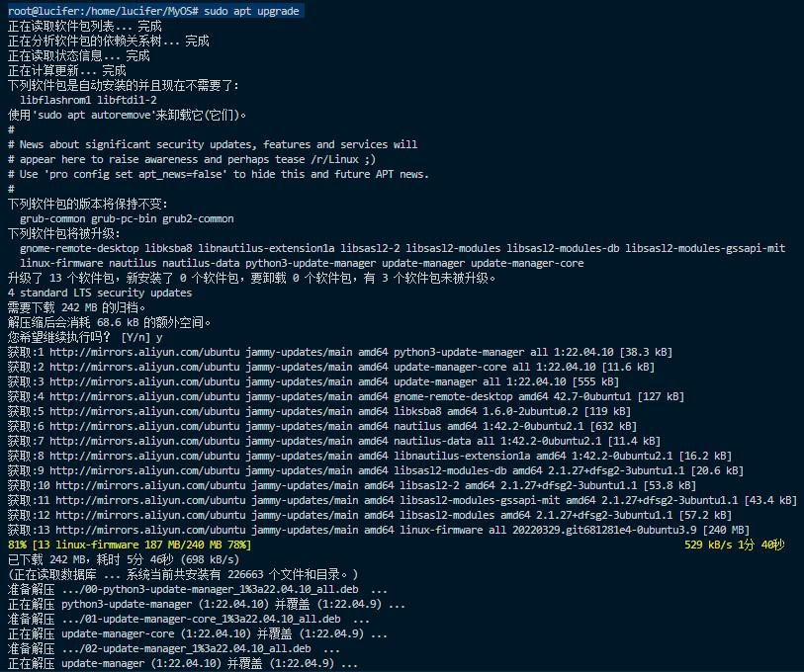The image size is (804, 672).
Task: Click the '需要下载 242 MB 的归档' line
Action: click(76, 307)
